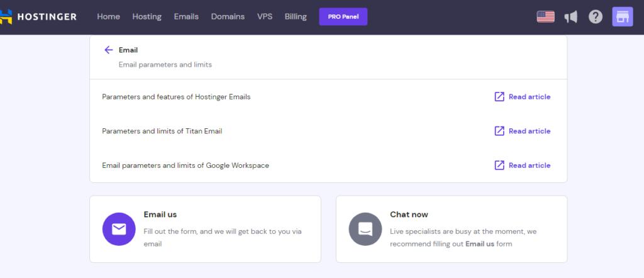Open the Hosting menu item

[147, 17]
